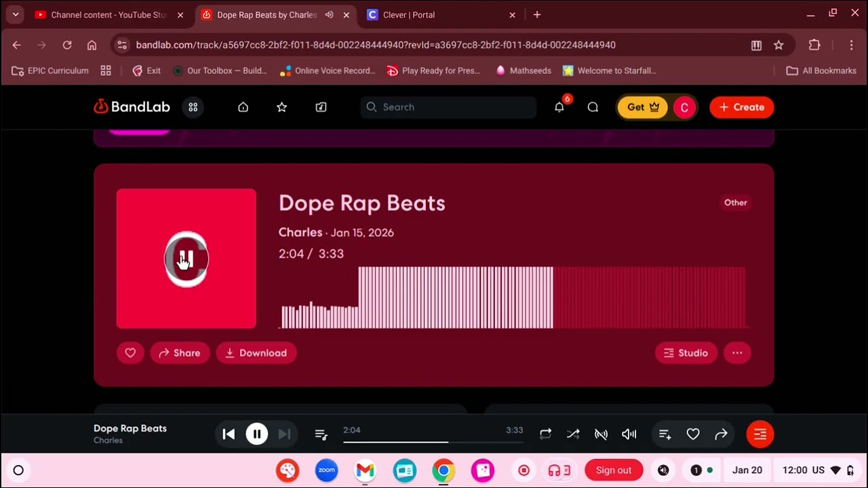This screenshot has height=488, width=868.
Task: View site information for bandlab.com
Action: click(122, 45)
